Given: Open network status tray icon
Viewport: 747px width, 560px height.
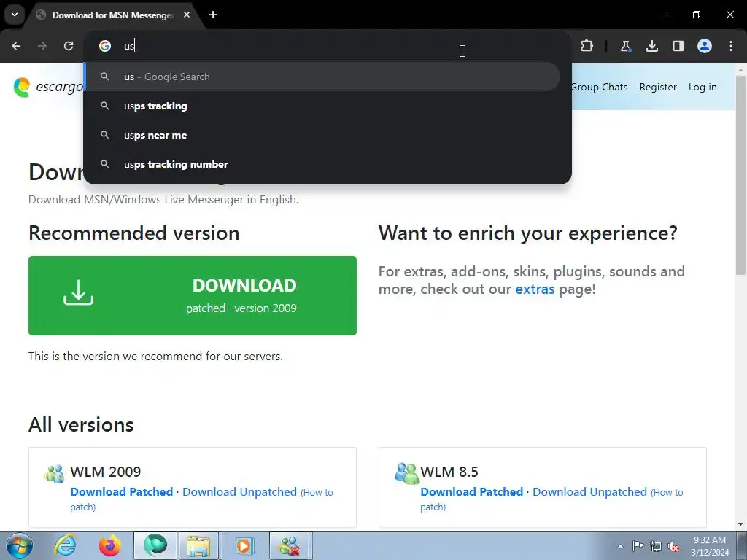Looking at the screenshot, I should 656,546.
